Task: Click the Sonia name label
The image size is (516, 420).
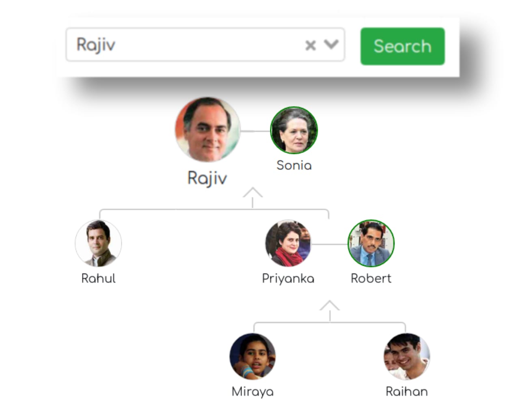Action: [294, 165]
